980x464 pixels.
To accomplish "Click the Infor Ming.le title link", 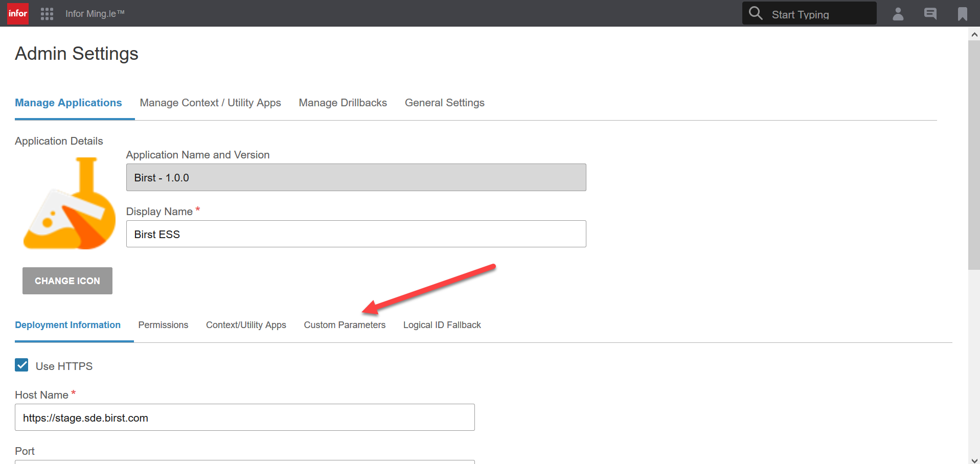I will coord(95,14).
